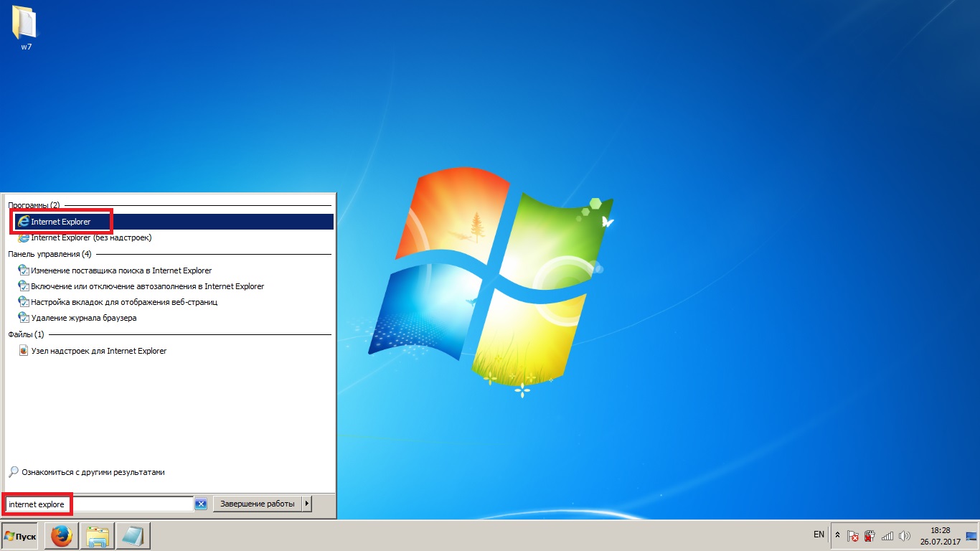This screenshot has width=980, height=551.
Task: Click the Завершение работы button
Action: [x=258, y=504]
